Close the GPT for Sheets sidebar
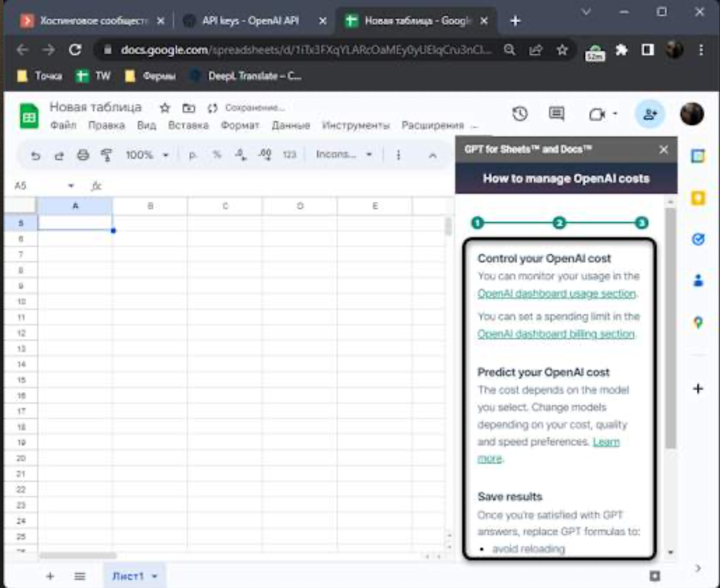Image resolution: width=720 pixels, height=588 pixels. (x=664, y=149)
